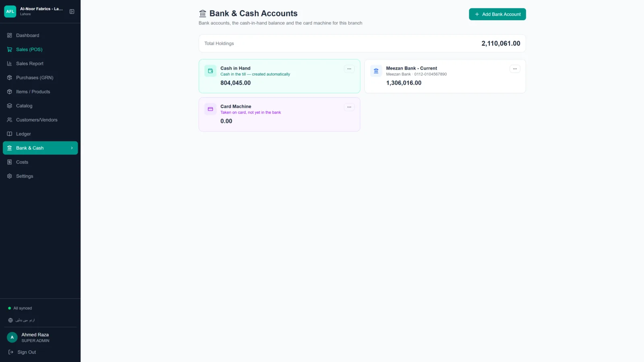This screenshot has width=644, height=362.
Task: Switch language to Urdu
Action: (22, 320)
